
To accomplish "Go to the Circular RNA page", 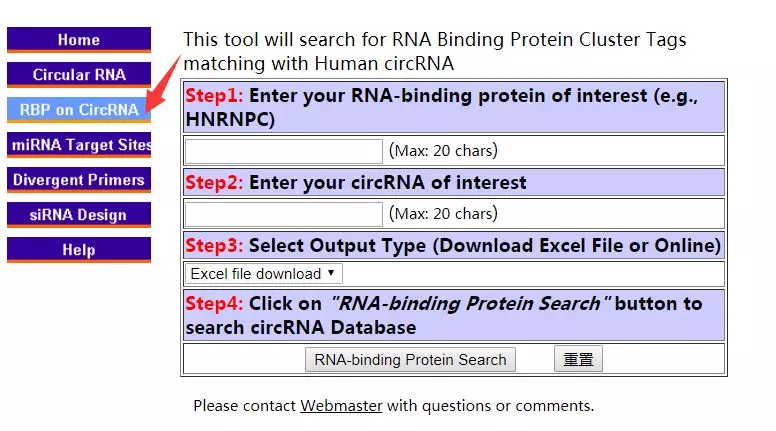I will pos(79,75).
